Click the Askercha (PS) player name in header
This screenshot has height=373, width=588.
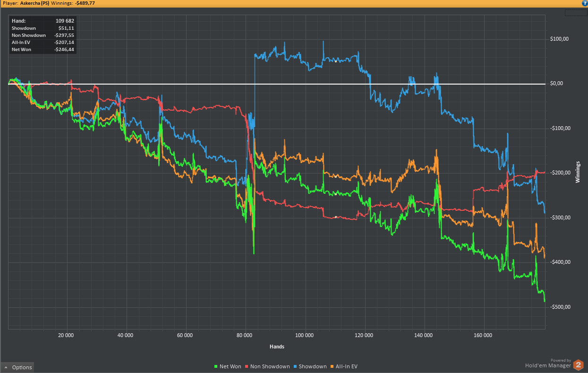(36, 3)
